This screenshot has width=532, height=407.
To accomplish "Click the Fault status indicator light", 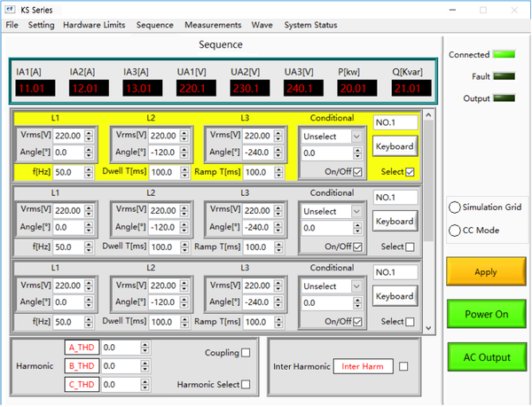I will pos(505,76).
